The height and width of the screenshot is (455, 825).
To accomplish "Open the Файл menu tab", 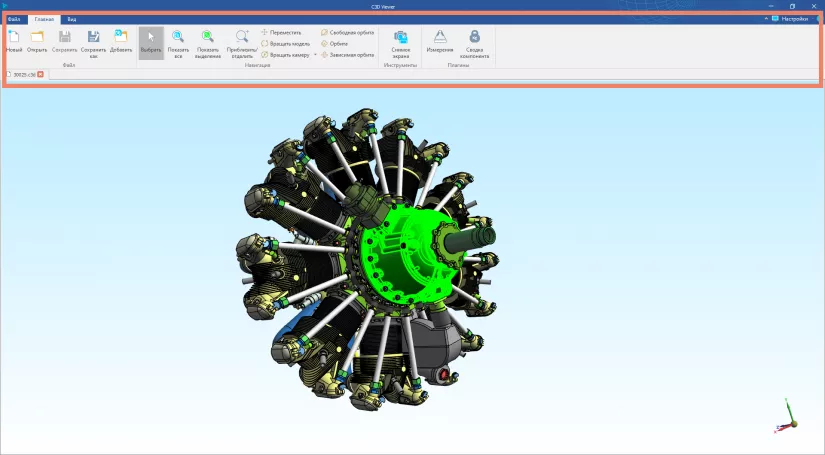I will click(x=14, y=19).
